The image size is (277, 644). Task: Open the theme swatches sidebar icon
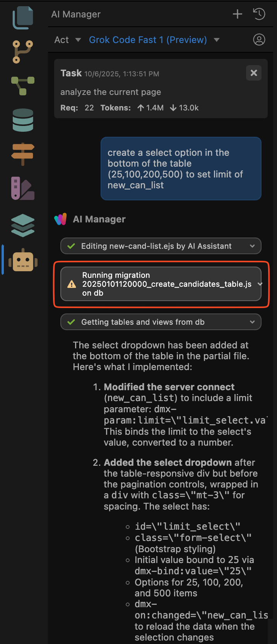[x=23, y=188]
